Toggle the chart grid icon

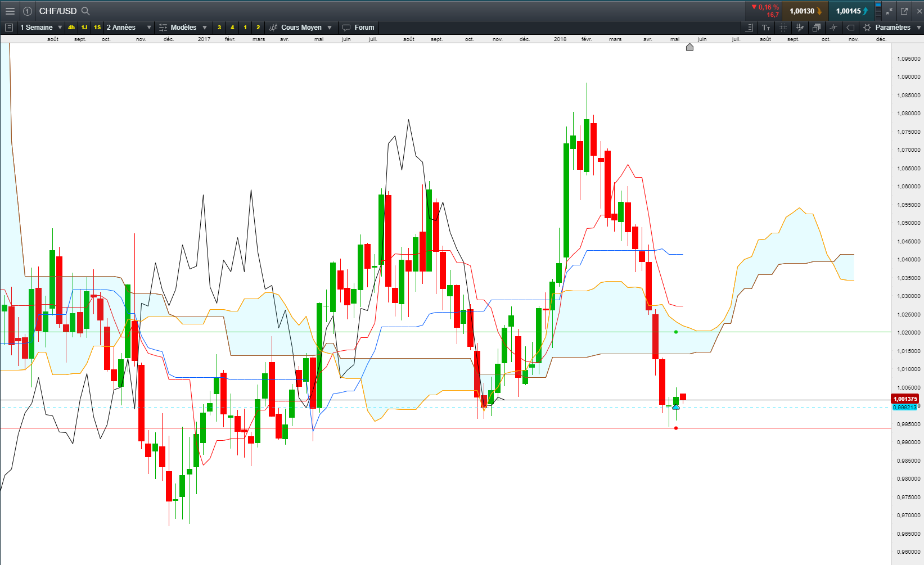782,28
